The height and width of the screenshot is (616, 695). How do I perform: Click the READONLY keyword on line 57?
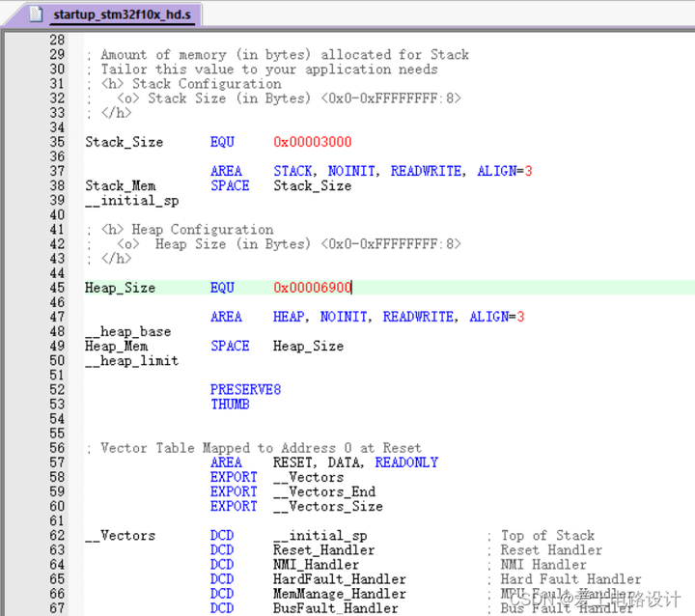(406, 462)
